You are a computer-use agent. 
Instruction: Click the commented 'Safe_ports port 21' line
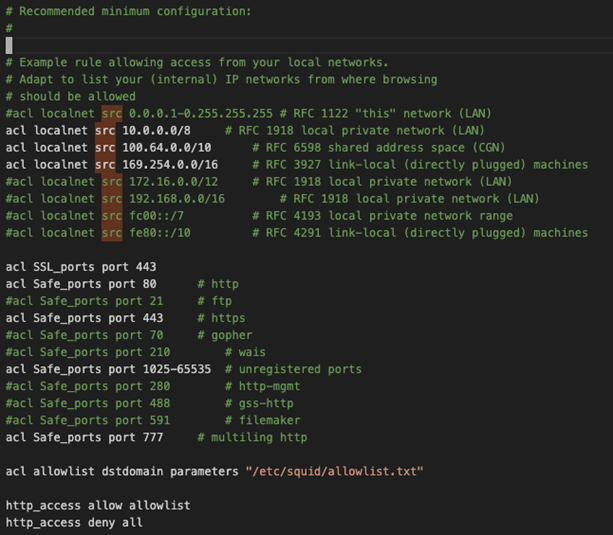(x=84, y=301)
